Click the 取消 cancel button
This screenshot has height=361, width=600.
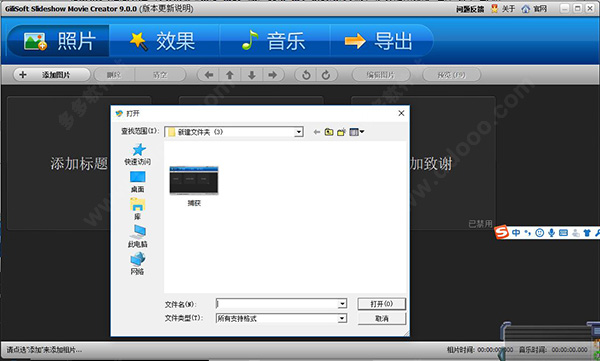[382, 319]
